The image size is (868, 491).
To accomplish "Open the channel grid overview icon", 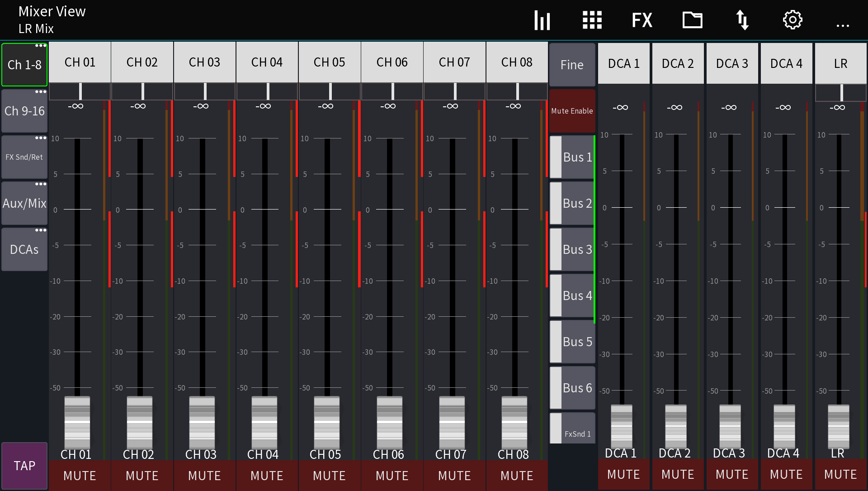I will coord(592,20).
